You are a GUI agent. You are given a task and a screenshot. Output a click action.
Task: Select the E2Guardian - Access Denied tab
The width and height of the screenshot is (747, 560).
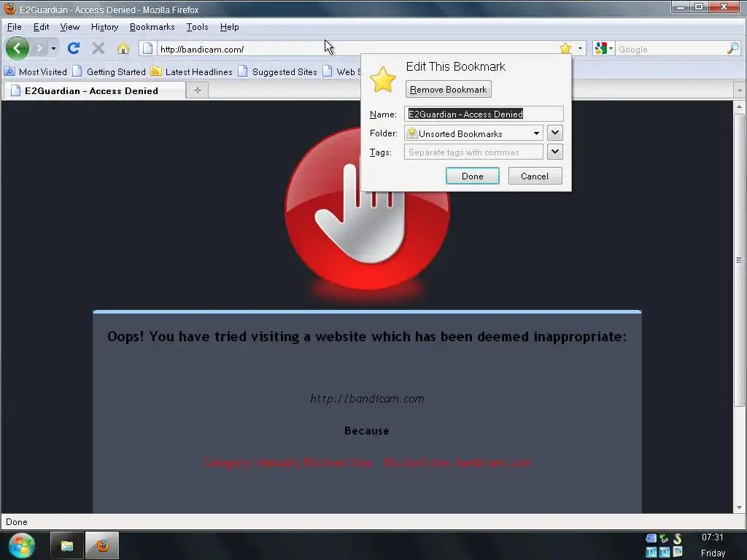pos(94,90)
